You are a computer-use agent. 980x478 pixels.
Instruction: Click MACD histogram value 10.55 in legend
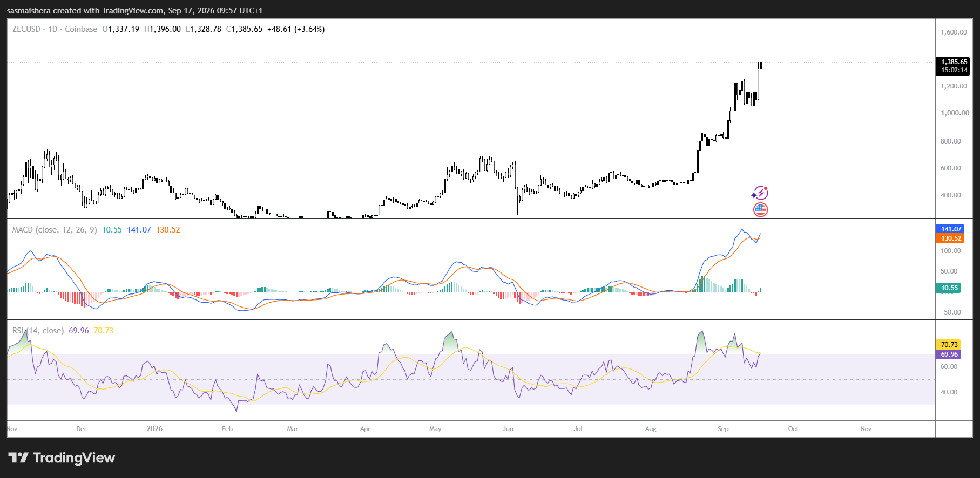point(112,230)
